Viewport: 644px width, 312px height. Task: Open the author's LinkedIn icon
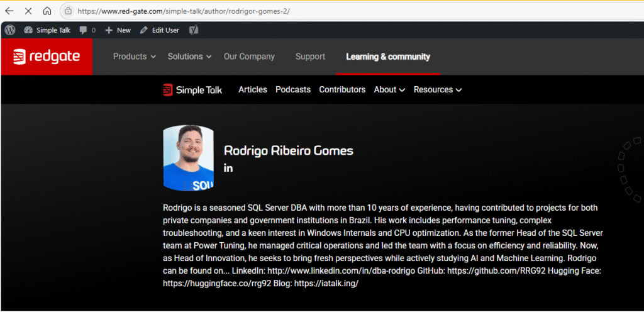pyautogui.click(x=228, y=168)
